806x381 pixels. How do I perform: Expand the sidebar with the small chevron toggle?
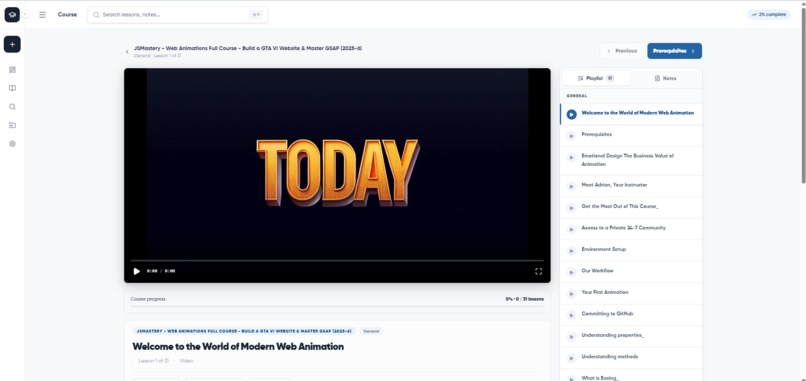(x=26, y=14)
